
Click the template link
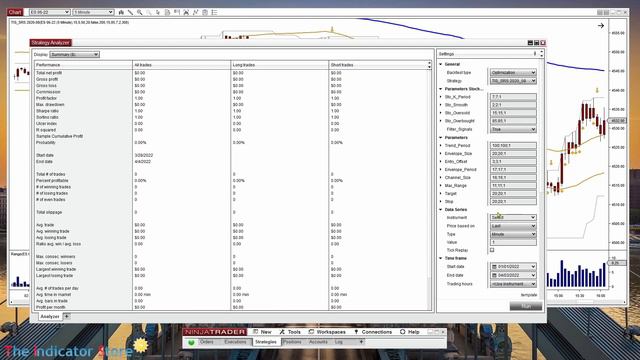(x=529, y=295)
